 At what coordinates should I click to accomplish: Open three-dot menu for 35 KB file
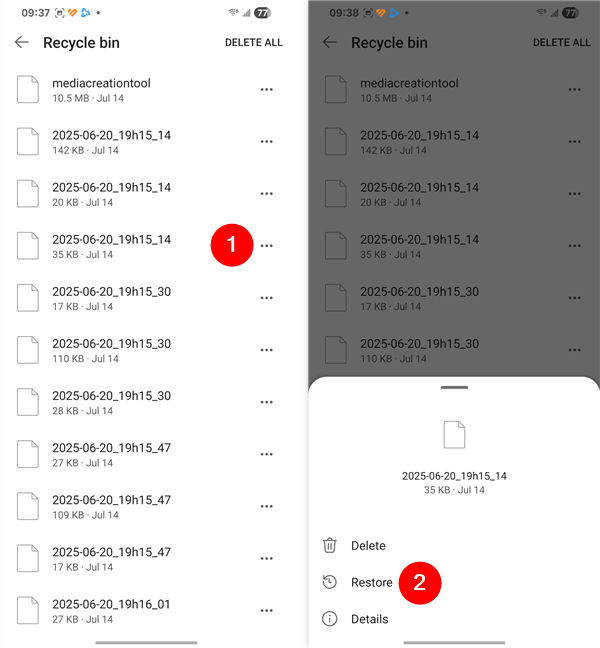click(267, 245)
